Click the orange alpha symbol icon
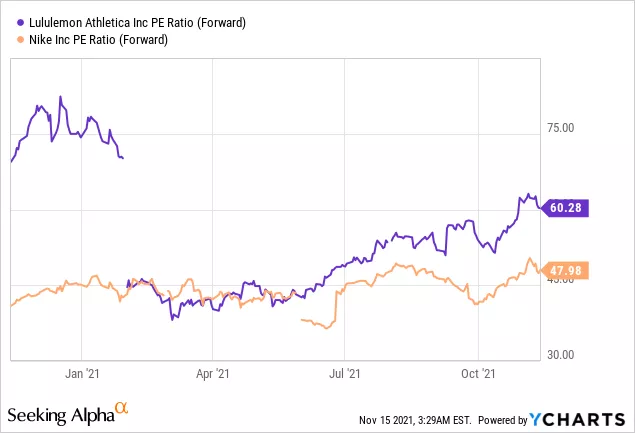Viewport: 635px width, 433px height. [121, 409]
